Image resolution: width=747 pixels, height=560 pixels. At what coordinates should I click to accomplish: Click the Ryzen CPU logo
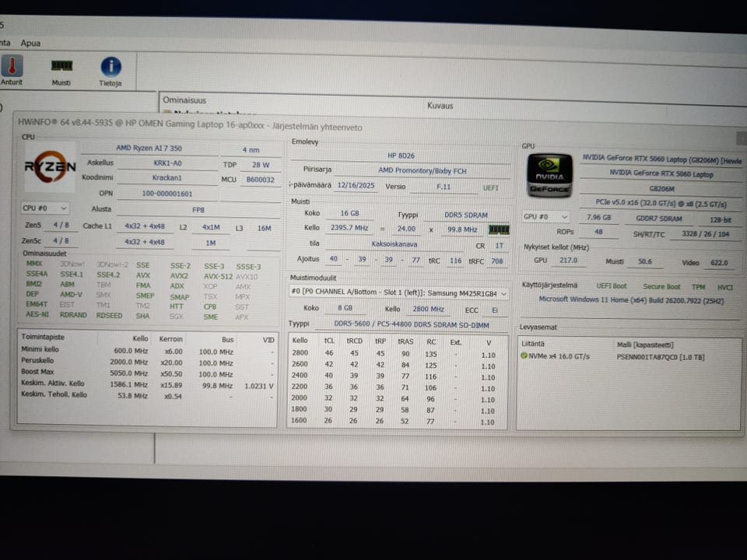[x=50, y=166]
